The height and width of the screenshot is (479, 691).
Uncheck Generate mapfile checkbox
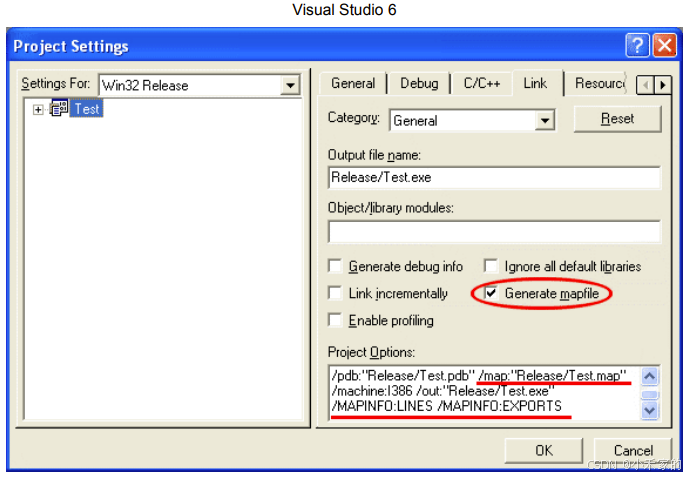(x=490, y=293)
